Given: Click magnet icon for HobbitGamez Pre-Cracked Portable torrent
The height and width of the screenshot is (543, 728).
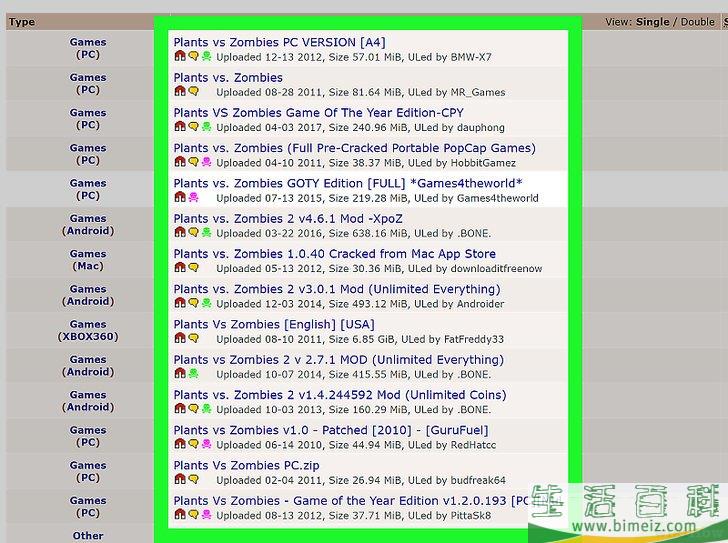Looking at the screenshot, I should [x=180, y=162].
